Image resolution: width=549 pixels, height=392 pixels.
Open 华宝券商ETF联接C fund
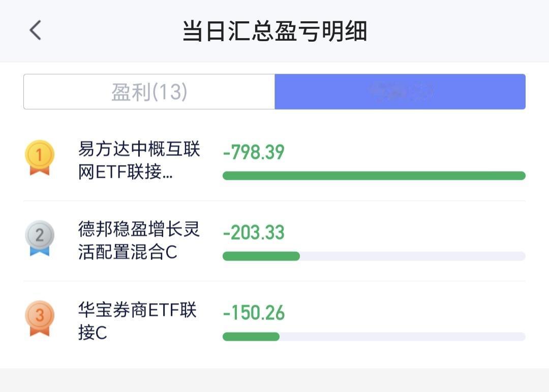(x=137, y=321)
